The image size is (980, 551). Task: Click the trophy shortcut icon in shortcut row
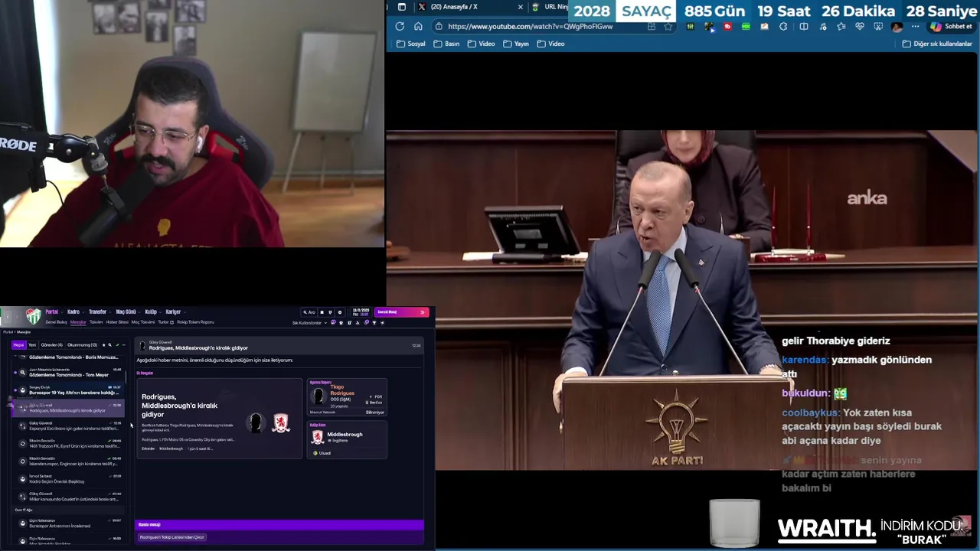[x=374, y=322]
